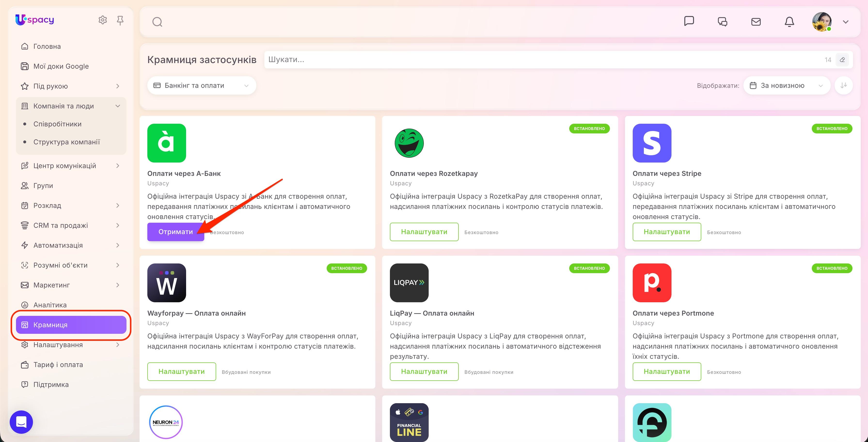Click the Portmone app logo
This screenshot has width=868, height=442.
click(x=652, y=283)
